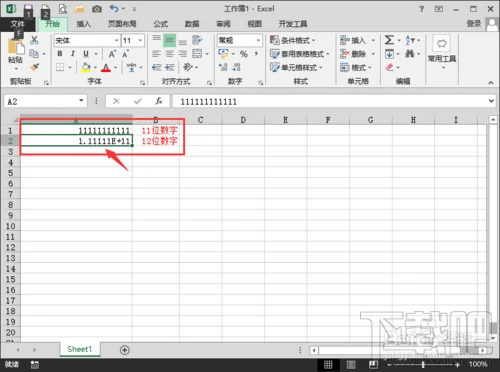Screen dimensions: 500x372
Task: Switch to Insert (插入) tab
Action: click(x=84, y=24)
